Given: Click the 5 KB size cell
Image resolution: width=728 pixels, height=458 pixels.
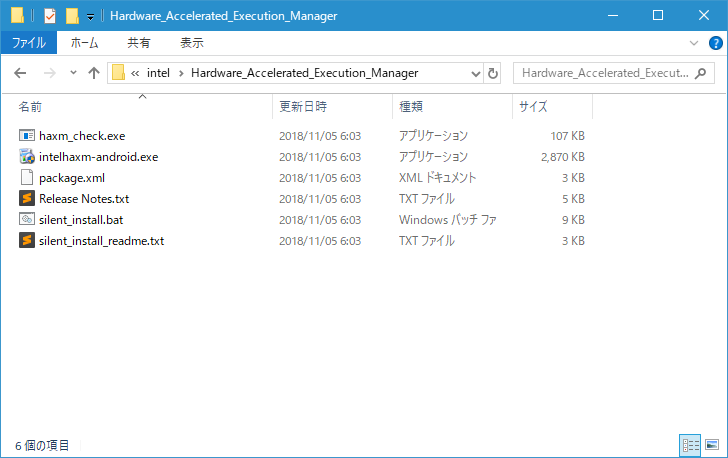Looking at the screenshot, I should pos(573,198).
